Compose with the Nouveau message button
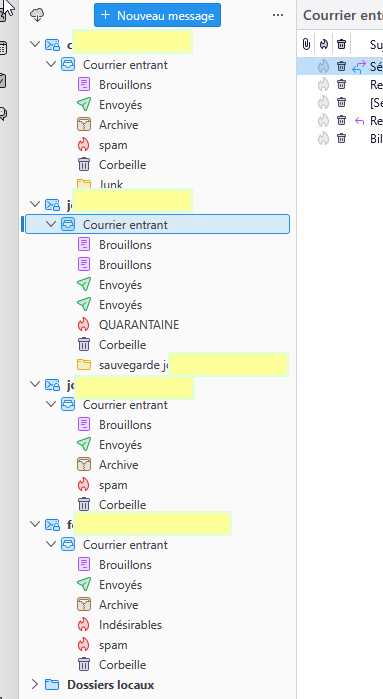Screen dimensions: 383x699 coord(157,15)
